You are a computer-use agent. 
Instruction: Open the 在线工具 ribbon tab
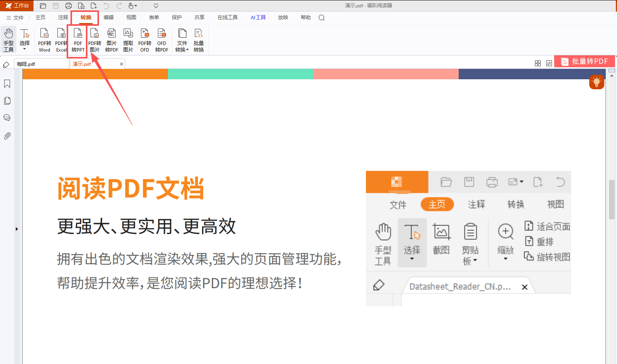[228, 18]
